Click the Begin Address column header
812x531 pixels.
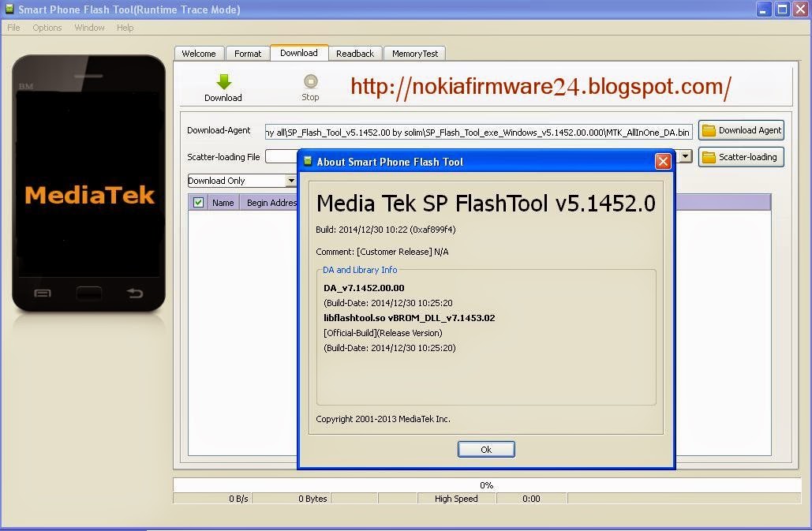(271, 203)
